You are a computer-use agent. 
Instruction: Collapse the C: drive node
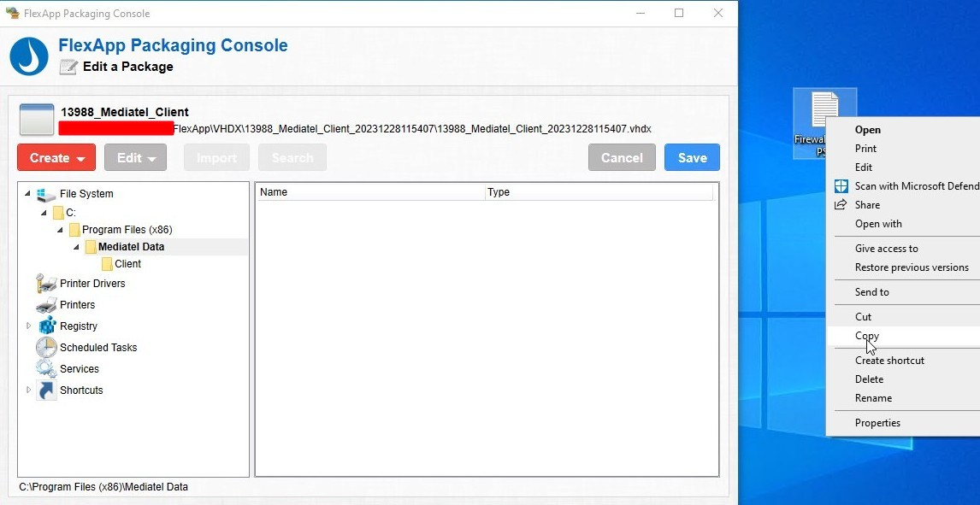tap(44, 213)
